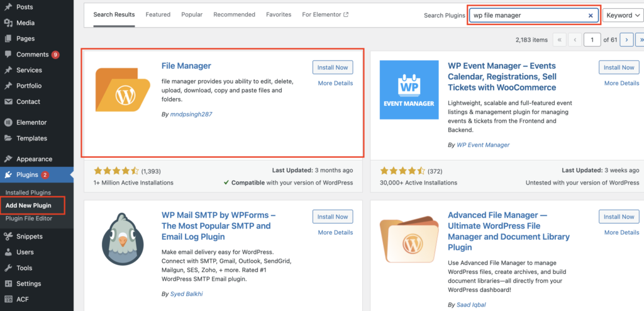644x311 pixels.
Task: Go to the next page of results
Action: point(626,40)
